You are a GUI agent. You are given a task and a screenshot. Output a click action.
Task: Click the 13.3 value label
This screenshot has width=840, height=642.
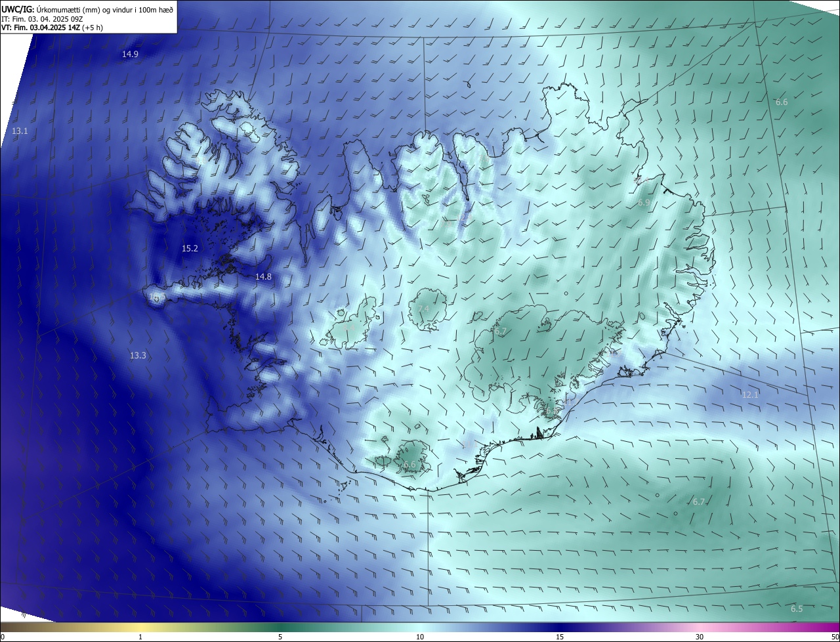coord(138,355)
